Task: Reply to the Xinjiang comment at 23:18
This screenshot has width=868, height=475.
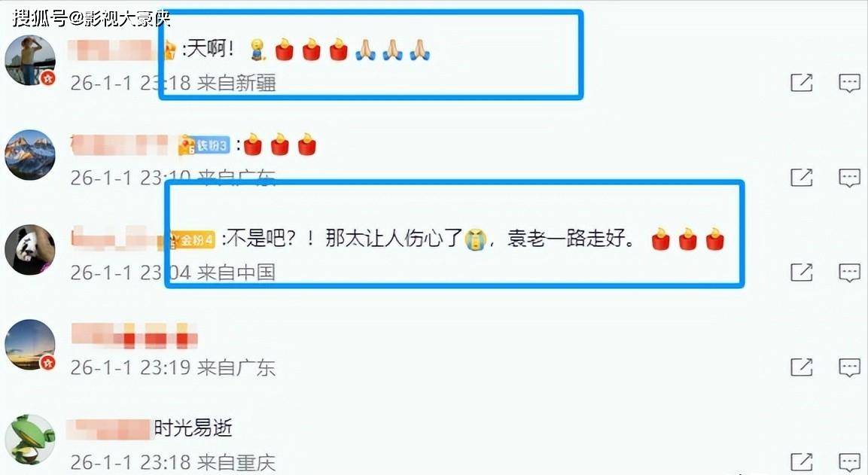Action: 849,83
